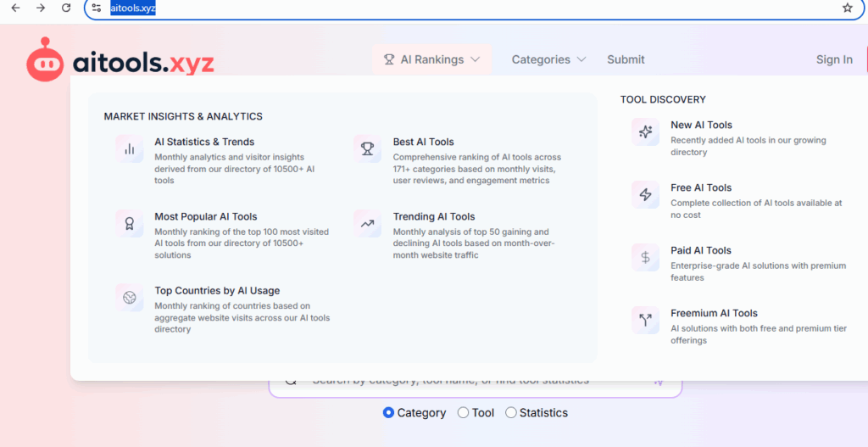Viewport: 868px width, 447px height.
Task: Click the Free AI Tools lightning icon
Action: click(x=646, y=194)
